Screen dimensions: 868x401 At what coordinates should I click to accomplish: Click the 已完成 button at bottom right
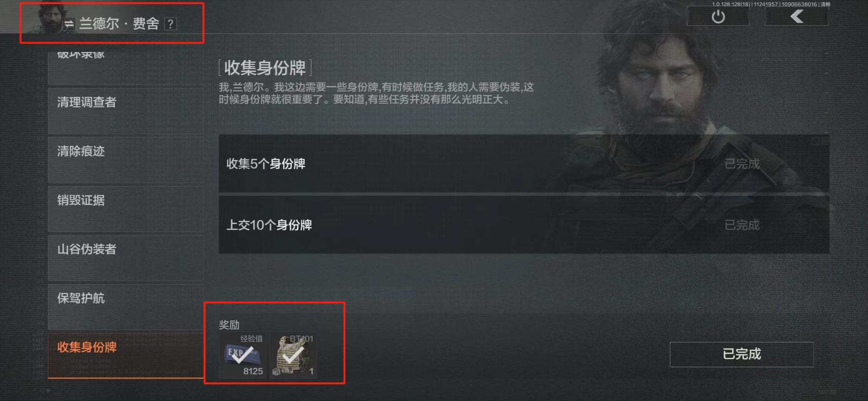(741, 355)
